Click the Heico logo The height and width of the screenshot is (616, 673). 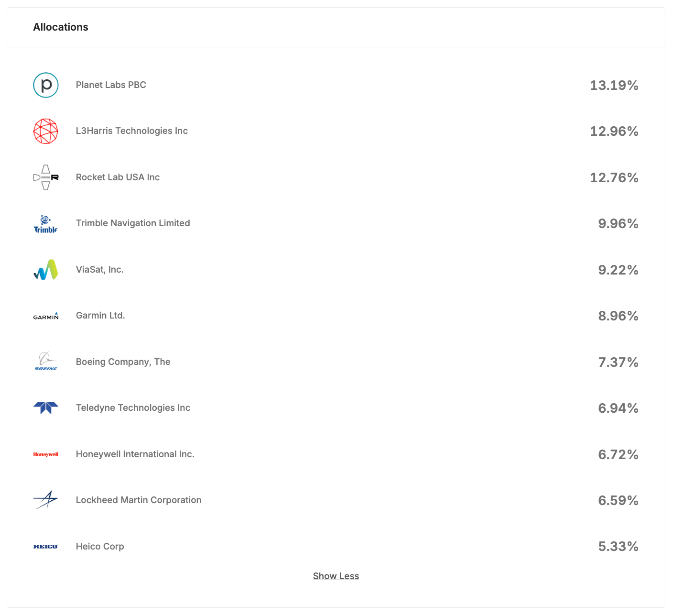[x=46, y=546]
